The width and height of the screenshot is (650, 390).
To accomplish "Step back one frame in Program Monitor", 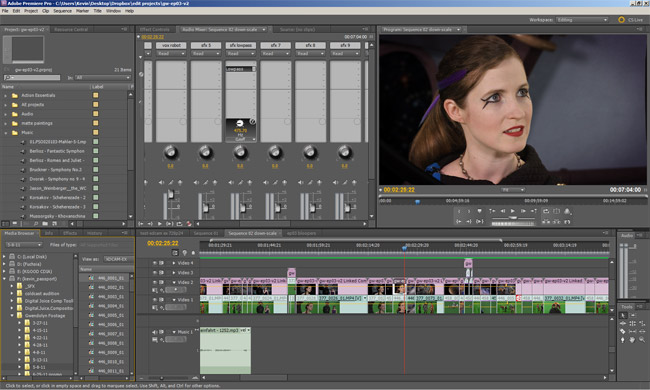I will (502, 211).
